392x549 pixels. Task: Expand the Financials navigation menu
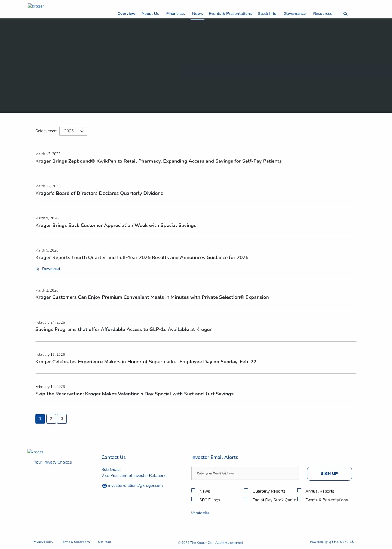point(175,14)
